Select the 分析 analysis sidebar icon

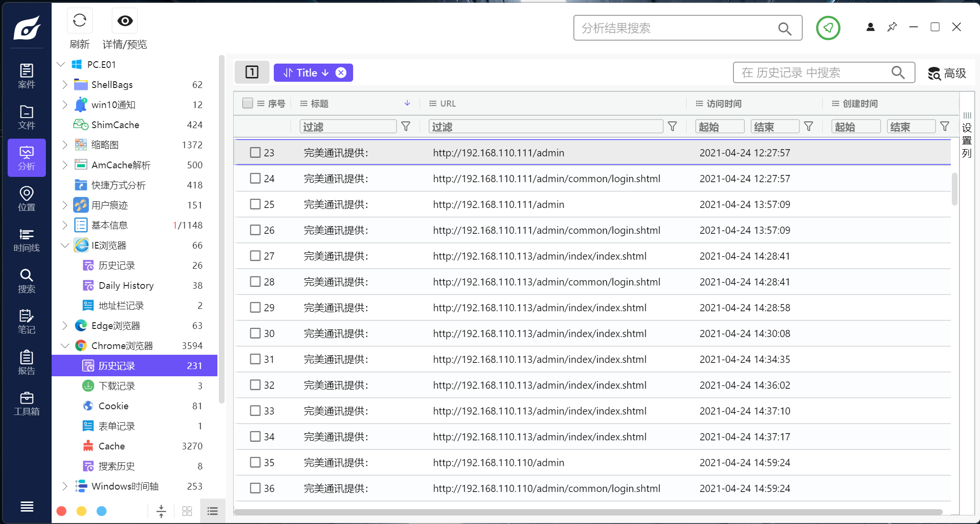26,158
